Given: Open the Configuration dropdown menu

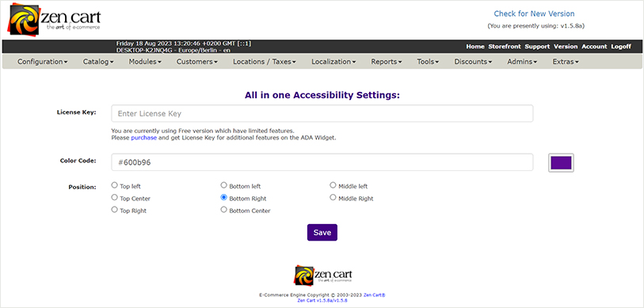Looking at the screenshot, I should click(x=43, y=62).
